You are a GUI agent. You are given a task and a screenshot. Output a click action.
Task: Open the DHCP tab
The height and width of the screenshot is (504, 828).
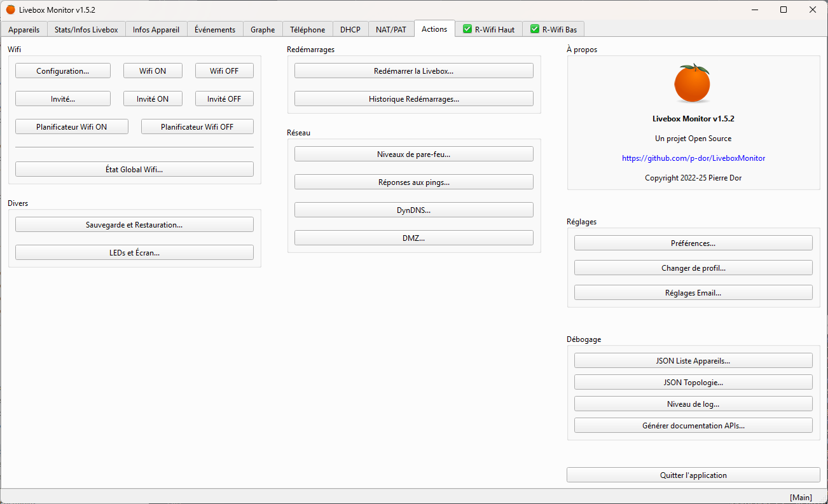click(x=350, y=29)
